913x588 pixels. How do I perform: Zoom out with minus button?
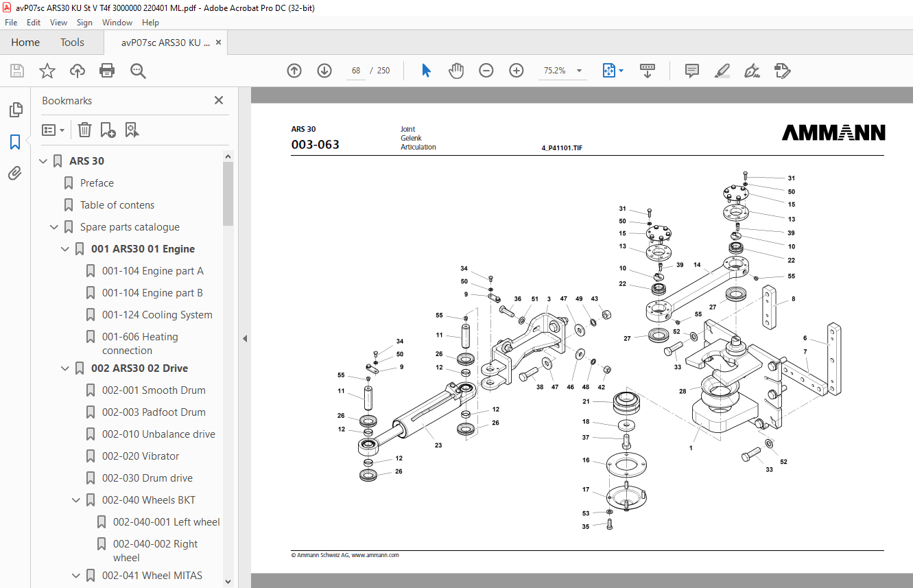[486, 71]
